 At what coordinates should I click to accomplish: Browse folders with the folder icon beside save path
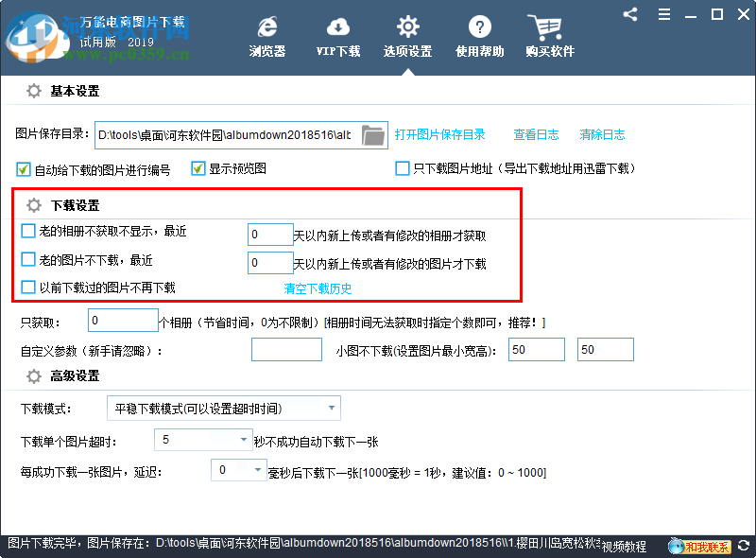click(373, 134)
